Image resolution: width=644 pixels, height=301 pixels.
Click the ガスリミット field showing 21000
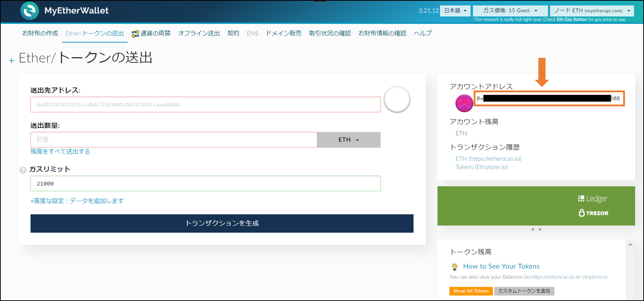(x=206, y=184)
